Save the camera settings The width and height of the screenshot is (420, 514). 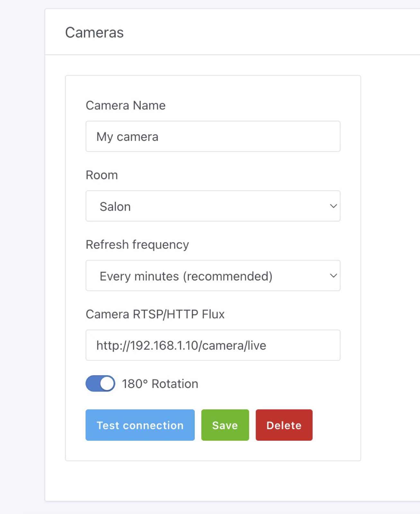[x=225, y=425]
